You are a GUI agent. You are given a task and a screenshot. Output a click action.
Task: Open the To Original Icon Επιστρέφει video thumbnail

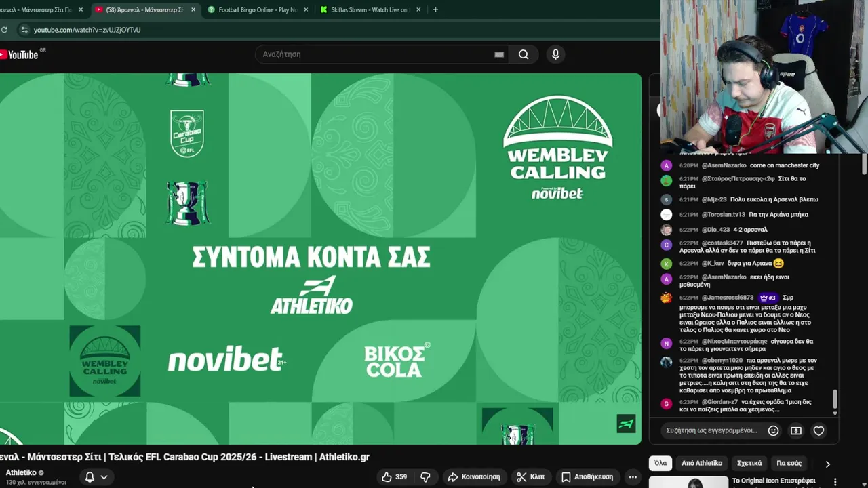[688, 482]
